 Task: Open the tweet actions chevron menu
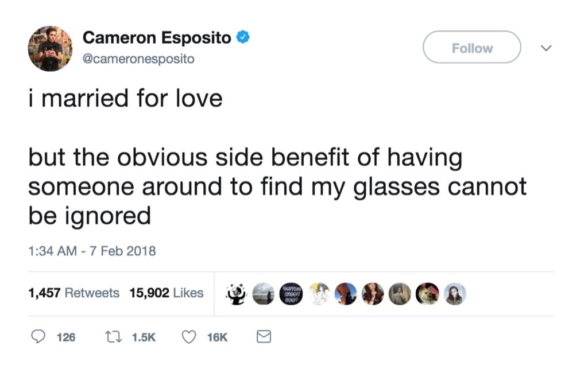click(546, 48)
